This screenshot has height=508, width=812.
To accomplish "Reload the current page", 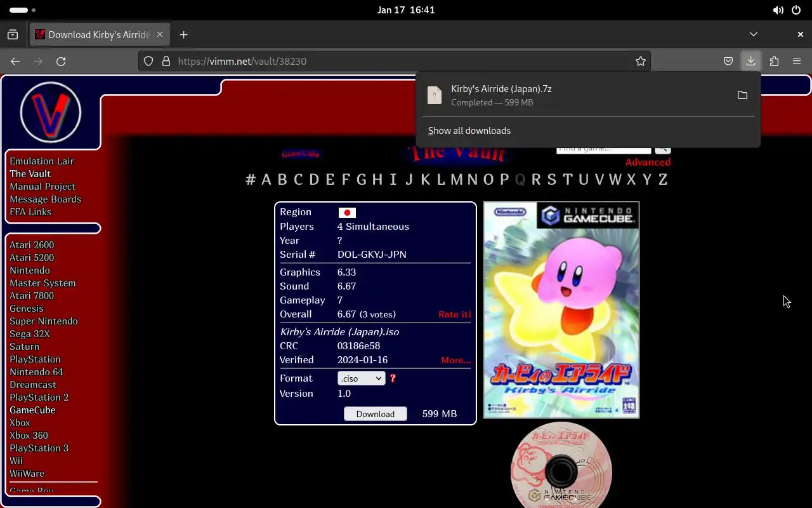I will coord(61,61).
